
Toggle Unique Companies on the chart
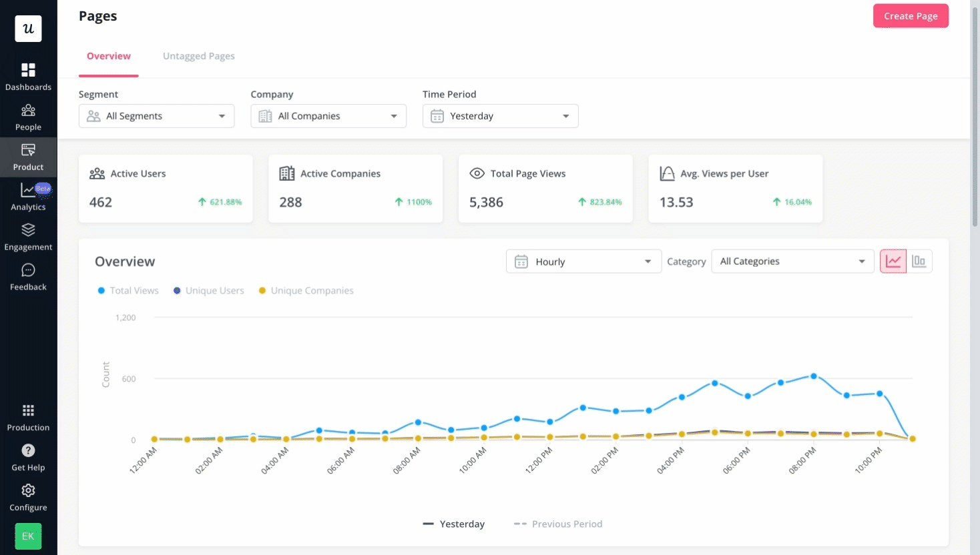click(306, 290)
